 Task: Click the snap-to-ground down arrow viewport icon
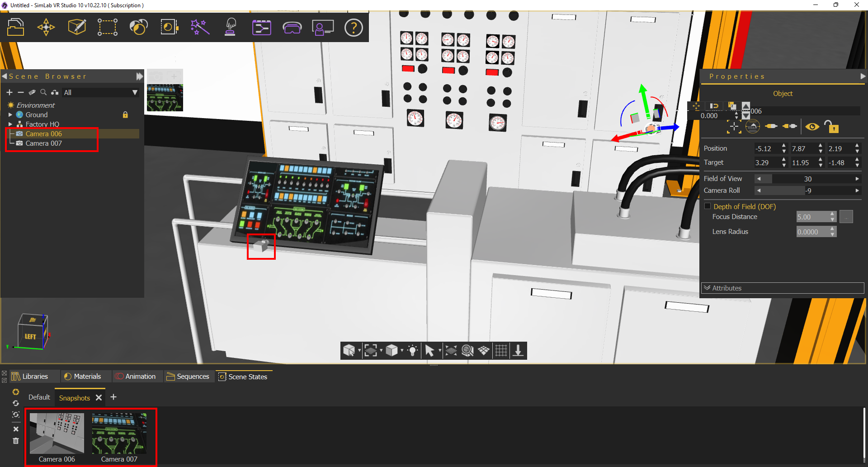point(518,351)
